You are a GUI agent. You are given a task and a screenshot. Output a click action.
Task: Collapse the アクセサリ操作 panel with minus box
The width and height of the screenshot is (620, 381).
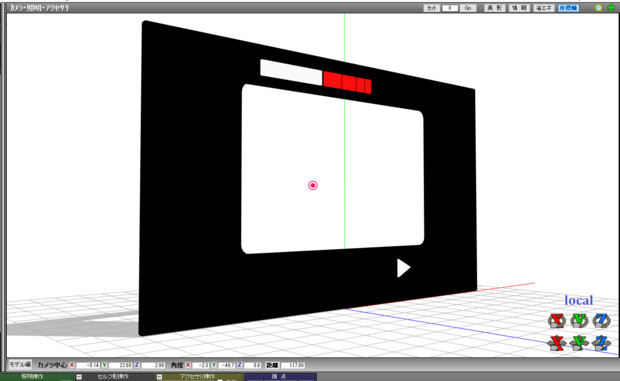point(159,377)
